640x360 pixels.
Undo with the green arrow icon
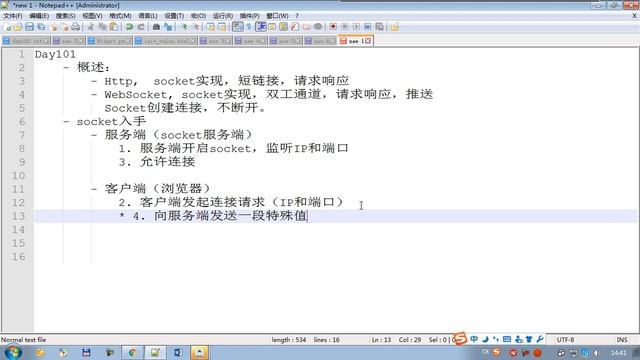click(x=129, y=27)
